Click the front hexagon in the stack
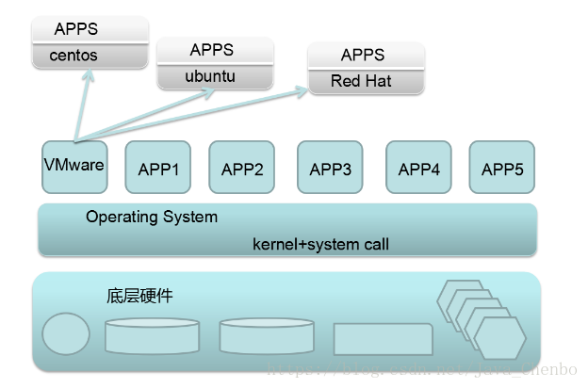Image resolution: width=588 pixels, height=388 pixels. [x=499, y=338]
